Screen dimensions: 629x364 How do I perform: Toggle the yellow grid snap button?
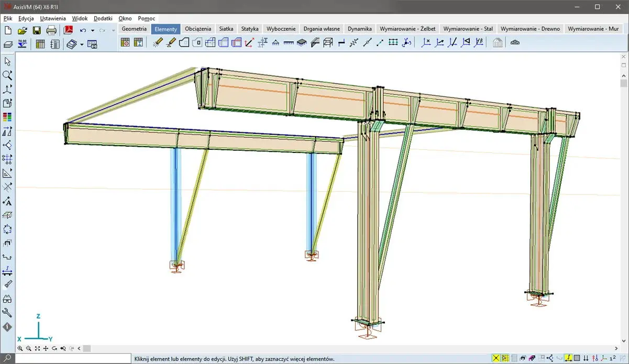(505, 358)
